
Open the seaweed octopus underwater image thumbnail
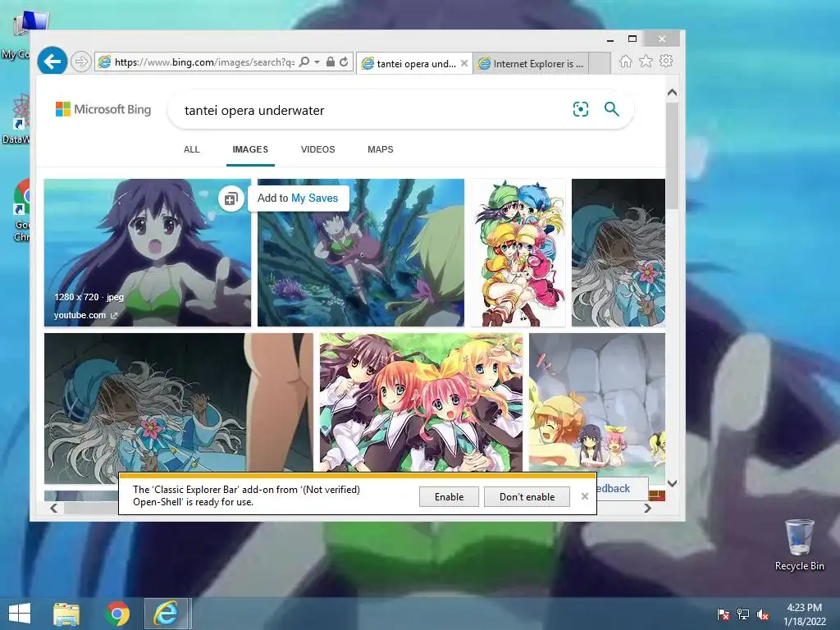click(361, 253)
